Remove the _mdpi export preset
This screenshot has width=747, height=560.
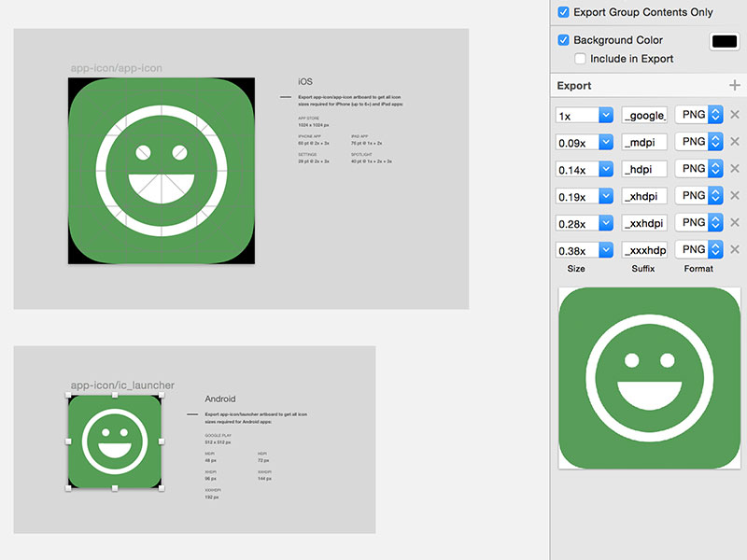pos(736,142)
